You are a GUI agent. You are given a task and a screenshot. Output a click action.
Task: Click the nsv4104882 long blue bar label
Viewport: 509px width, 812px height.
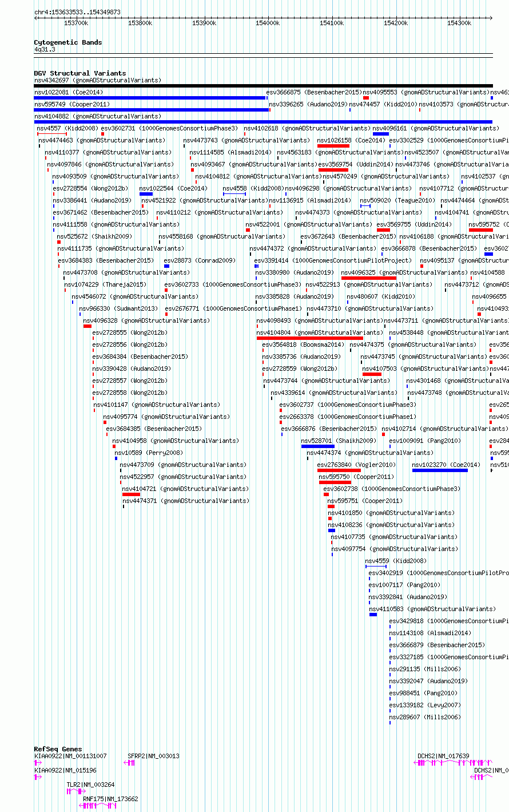point(98,116)
